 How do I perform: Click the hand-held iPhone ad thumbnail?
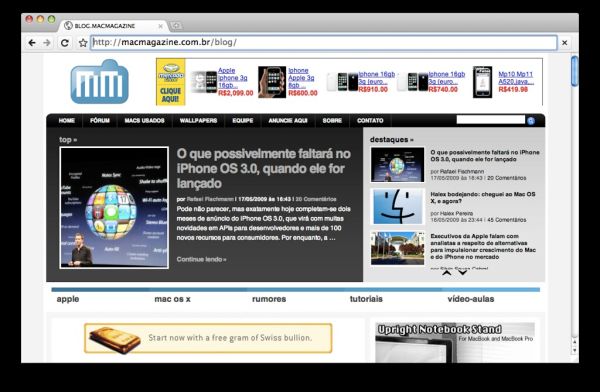(x=272, y=82)
